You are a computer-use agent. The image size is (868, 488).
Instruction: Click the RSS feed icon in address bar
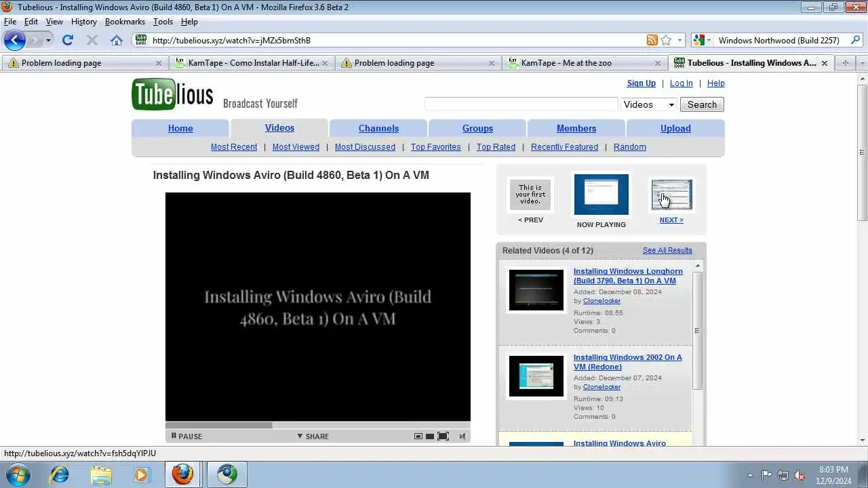click(652, 40)
